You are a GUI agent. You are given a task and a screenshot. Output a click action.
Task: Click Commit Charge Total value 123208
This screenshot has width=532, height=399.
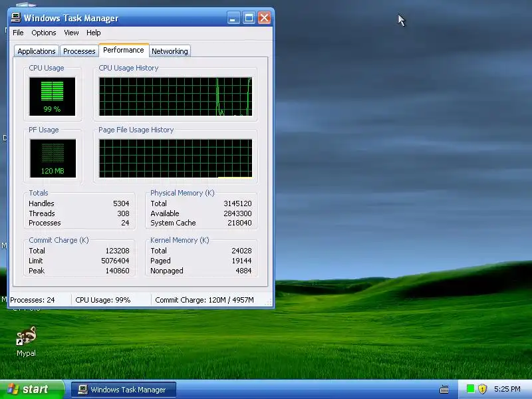[118, 251]
